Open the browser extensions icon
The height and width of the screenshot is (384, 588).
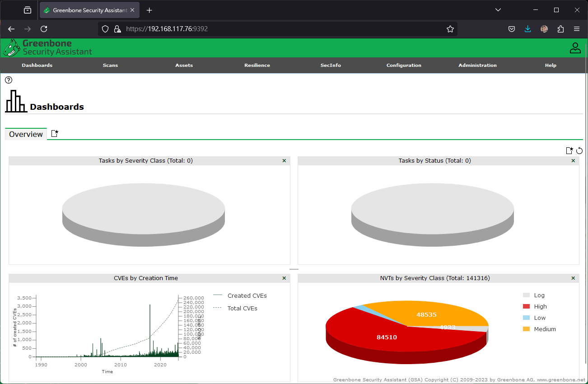pos(560,29)
